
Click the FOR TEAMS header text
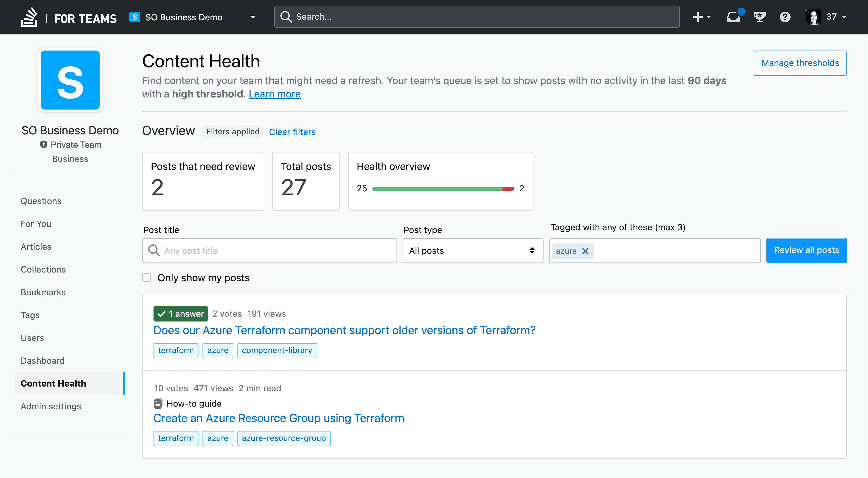point(85,19)
